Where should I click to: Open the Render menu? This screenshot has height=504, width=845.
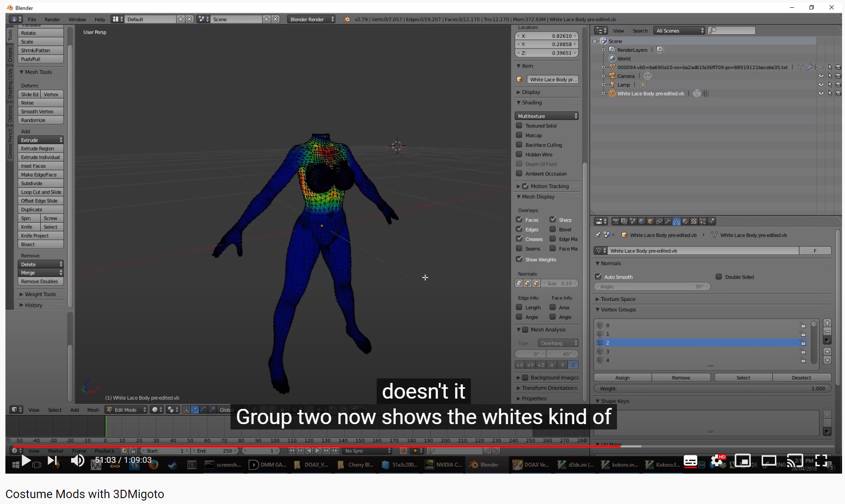coord(52,20)
